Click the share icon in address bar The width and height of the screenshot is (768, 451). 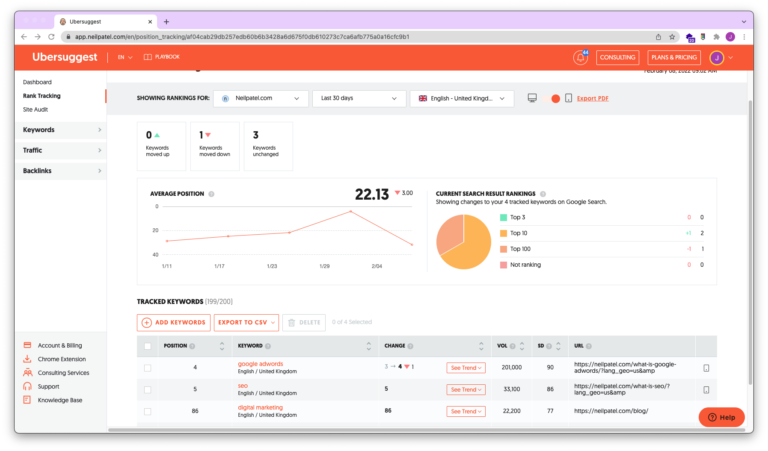pyautogui.click(x=658, y=37)
